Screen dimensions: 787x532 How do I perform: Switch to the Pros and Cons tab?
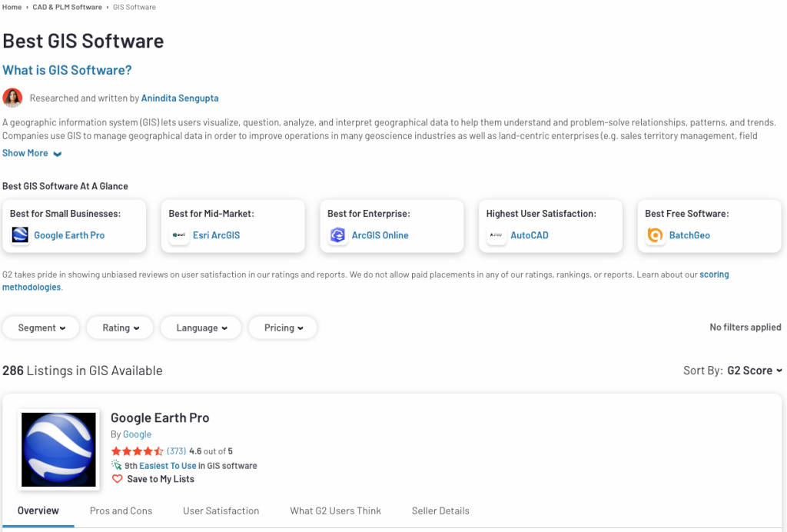[121, 511]
